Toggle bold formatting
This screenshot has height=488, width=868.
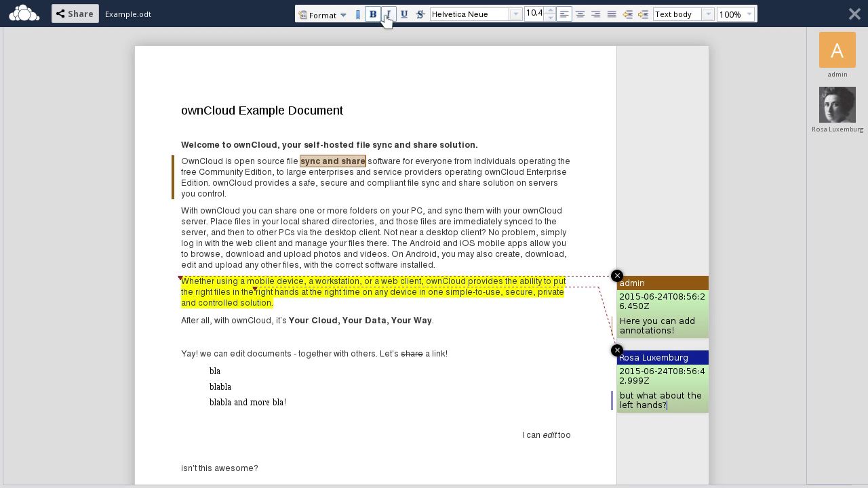pyautogui.click(x=372, y=14)
